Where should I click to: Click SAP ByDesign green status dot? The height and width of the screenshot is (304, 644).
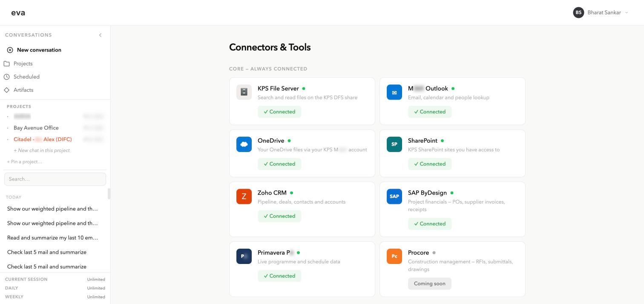pyautogui.click(x=452, y=193)
